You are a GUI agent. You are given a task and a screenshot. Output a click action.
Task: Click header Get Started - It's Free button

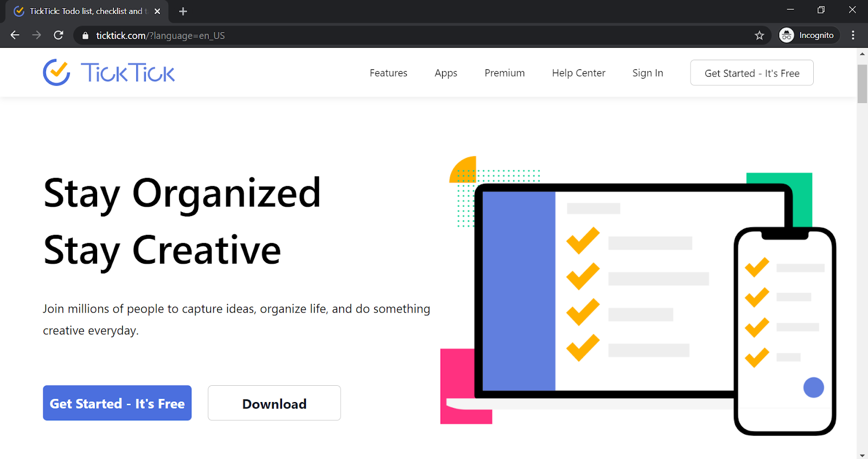[x=752, y=73]
